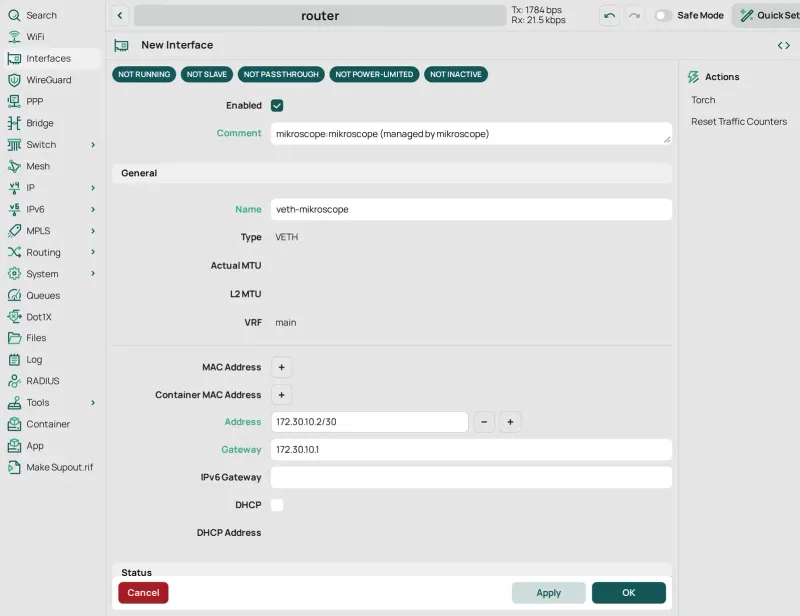This screenshot has height=616, width=800.
Task: Toggle Safe Mode switch
Action: coord(663,15)
